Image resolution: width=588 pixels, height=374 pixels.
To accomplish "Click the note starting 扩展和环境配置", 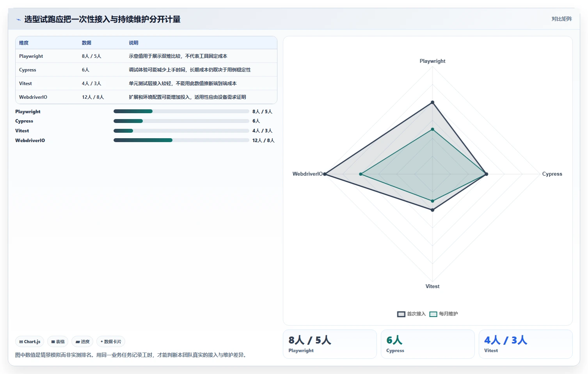I will (188, 97).
